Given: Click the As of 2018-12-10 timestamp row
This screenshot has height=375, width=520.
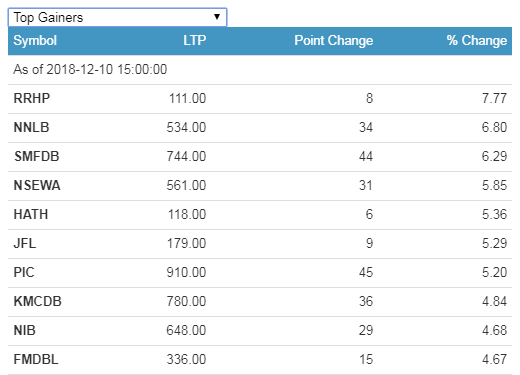Looking at the screenshot, I should (260, 70).
